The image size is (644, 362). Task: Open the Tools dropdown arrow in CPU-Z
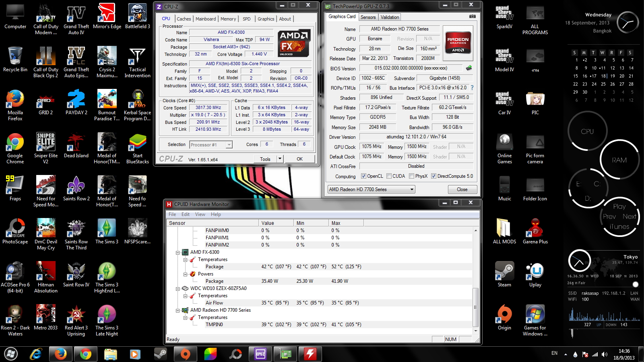(x=280, y=159)
